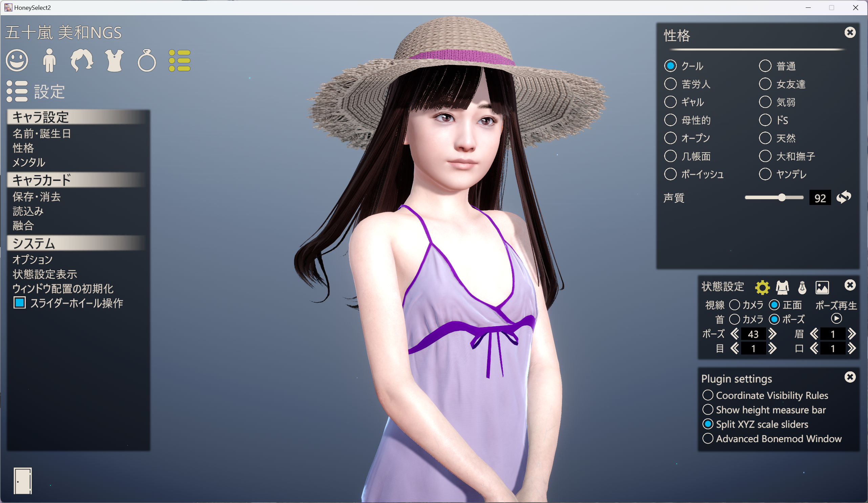
Task: Enable Show height measure bar
Action: pyautogui.click(x=764, y=410)
